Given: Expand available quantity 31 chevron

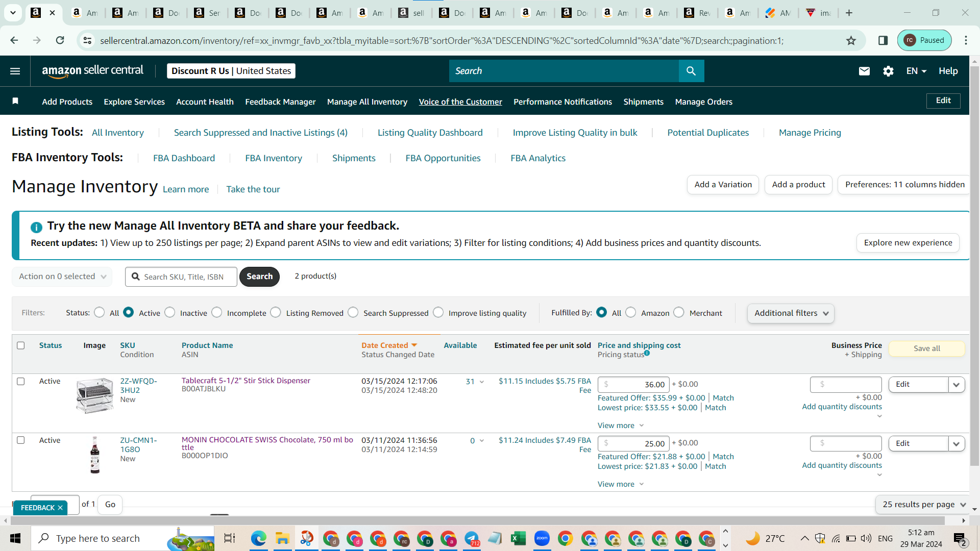Looking at the screenshot, I should click(481, 382).
